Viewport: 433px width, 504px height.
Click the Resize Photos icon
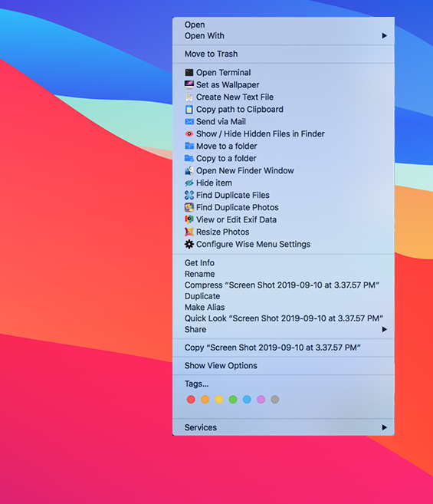(189, 232)
